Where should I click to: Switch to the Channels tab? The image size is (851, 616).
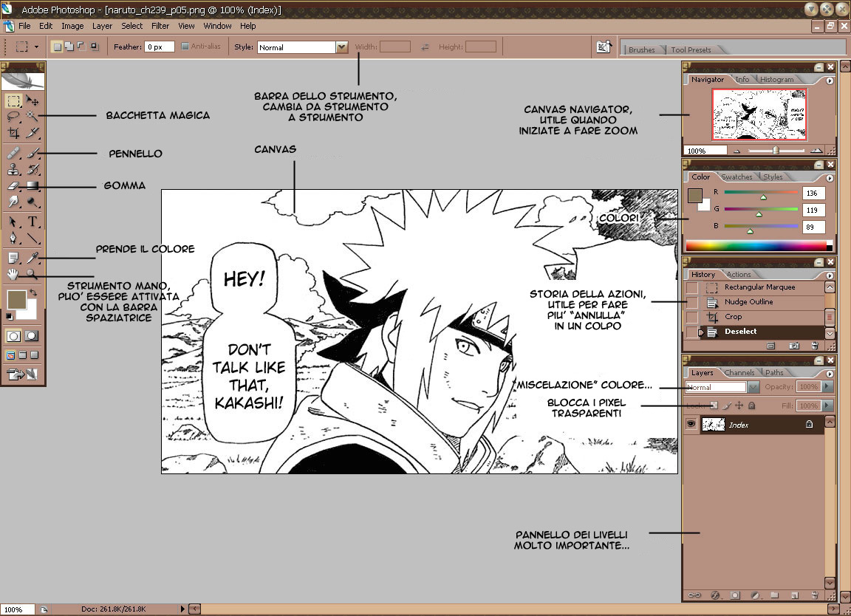click(739, 372)
